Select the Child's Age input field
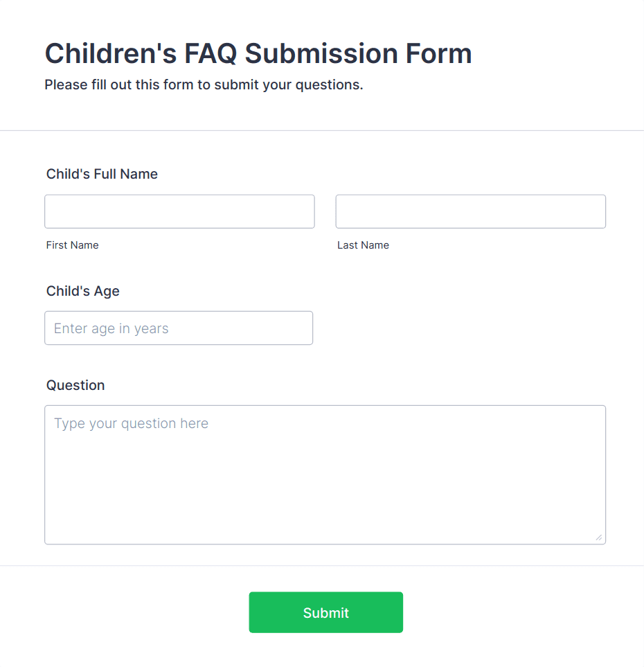This screenshot has width=644, height=667. (179, 328)
